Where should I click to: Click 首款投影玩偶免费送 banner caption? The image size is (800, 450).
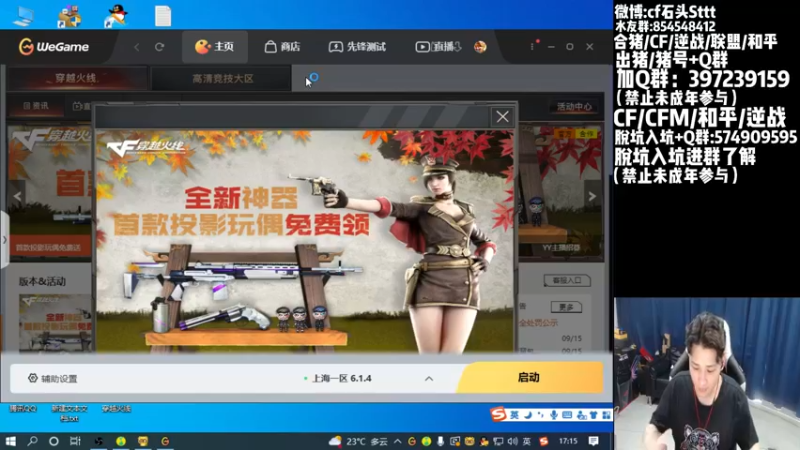pos(48,247)
